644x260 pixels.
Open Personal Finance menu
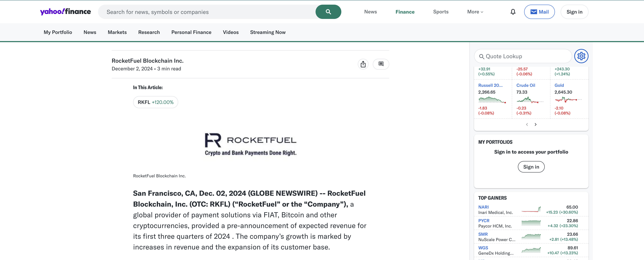[x=191, y=32]
